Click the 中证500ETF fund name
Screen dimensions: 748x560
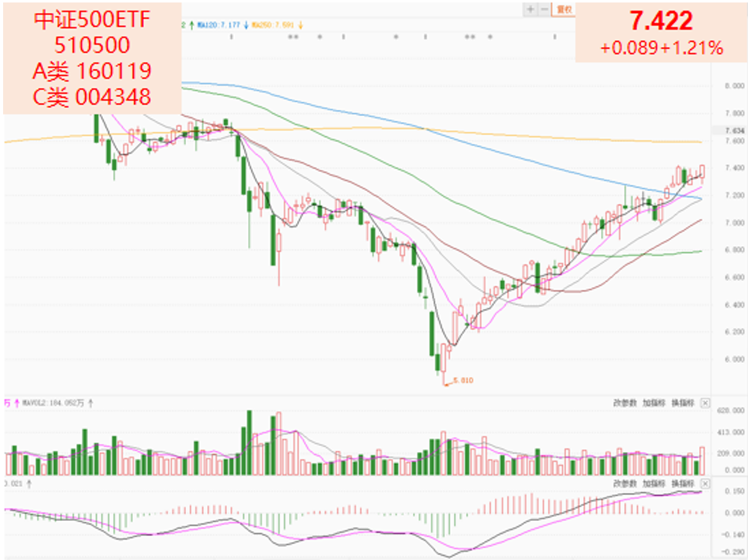click(x=92, y=20)
